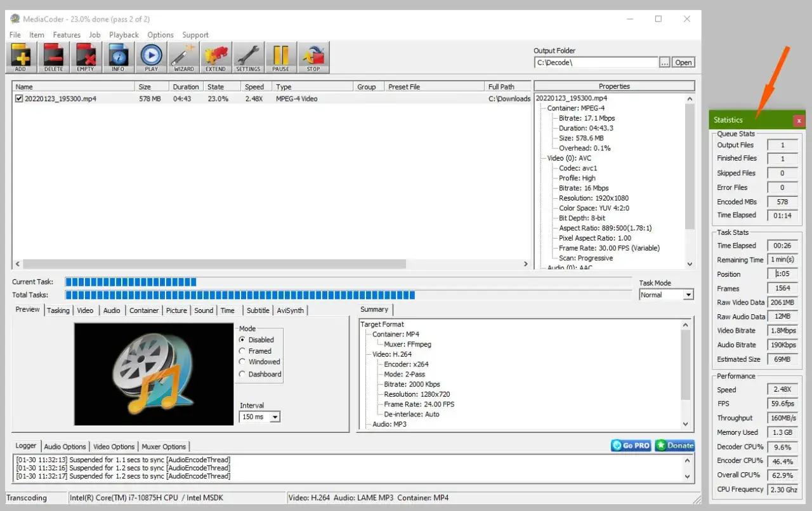This screenshot has height=511, width=812.
Task: Open the Options menu
Action: click(160, 35)
